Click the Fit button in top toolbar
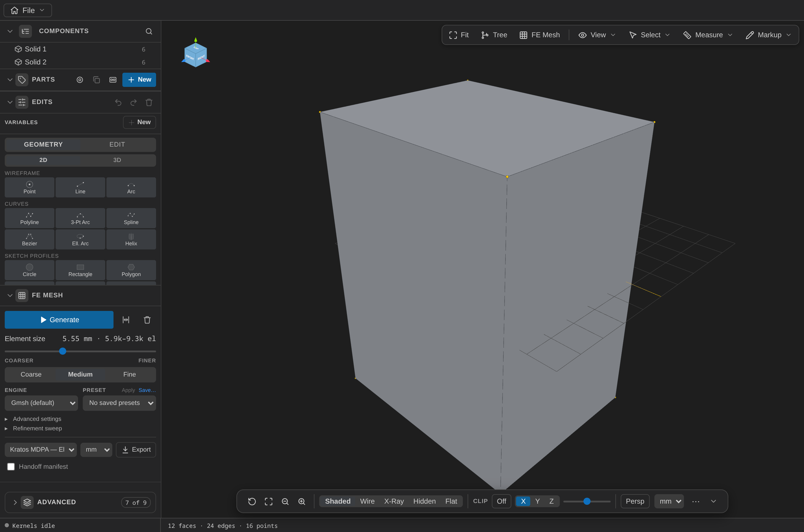Viewport: 804px width, 532px height. tap(459, 35)
